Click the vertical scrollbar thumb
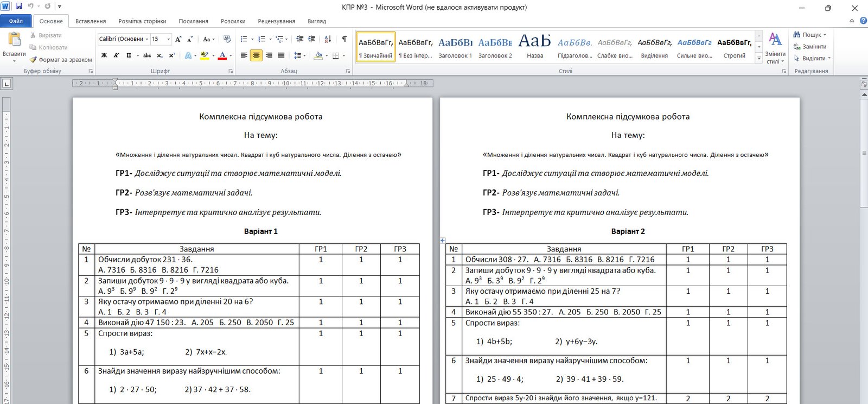Image resolution: width=868 pixels, height=404 pixels. point(864,152)
